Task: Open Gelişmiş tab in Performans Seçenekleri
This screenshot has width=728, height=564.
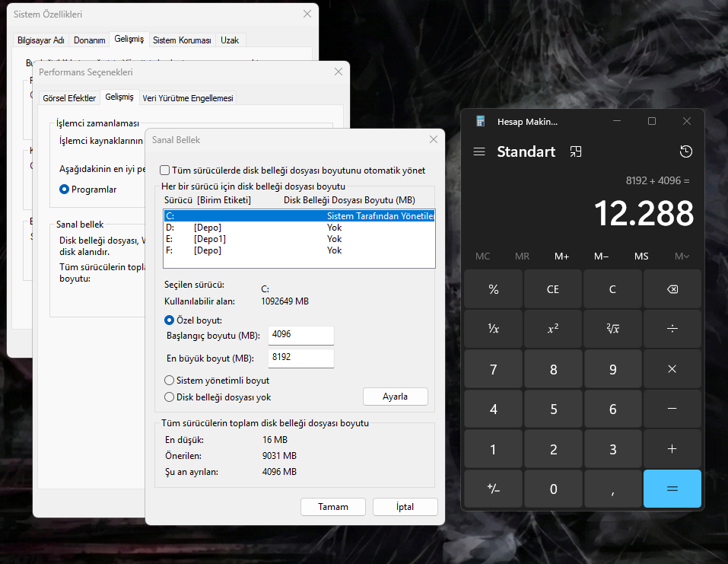Action: click(x=119, y=97)
